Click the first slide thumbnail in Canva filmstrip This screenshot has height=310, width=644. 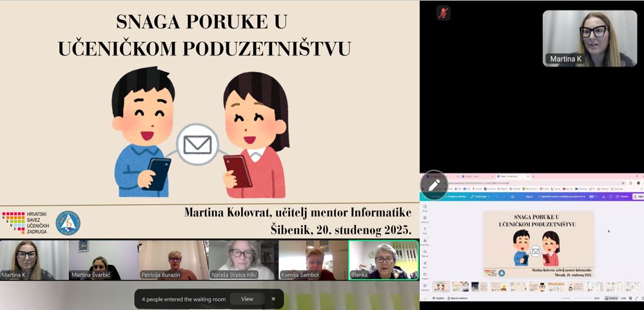(x=442, y=286)
